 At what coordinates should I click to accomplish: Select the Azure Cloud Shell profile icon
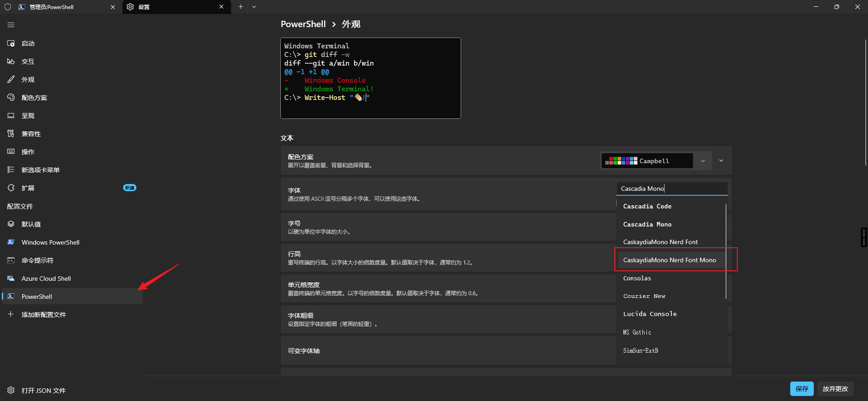11,278
